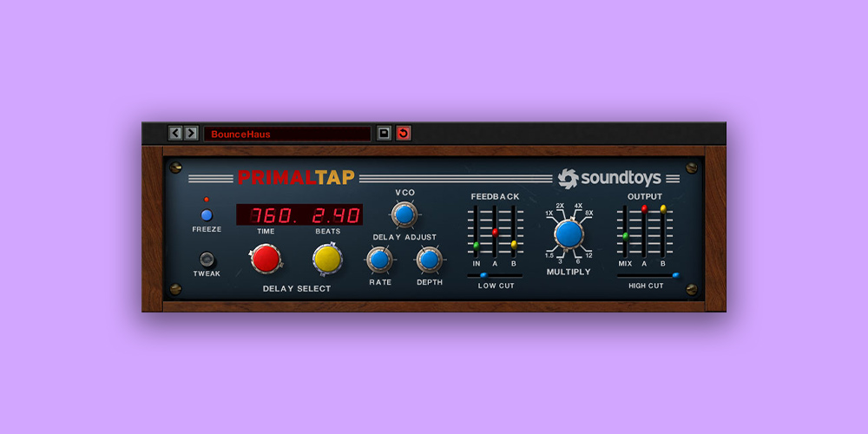The height and width of the screenshot is (434, 868).
Task: Click the VCO delay adjust knob
Action: (404, 214)
